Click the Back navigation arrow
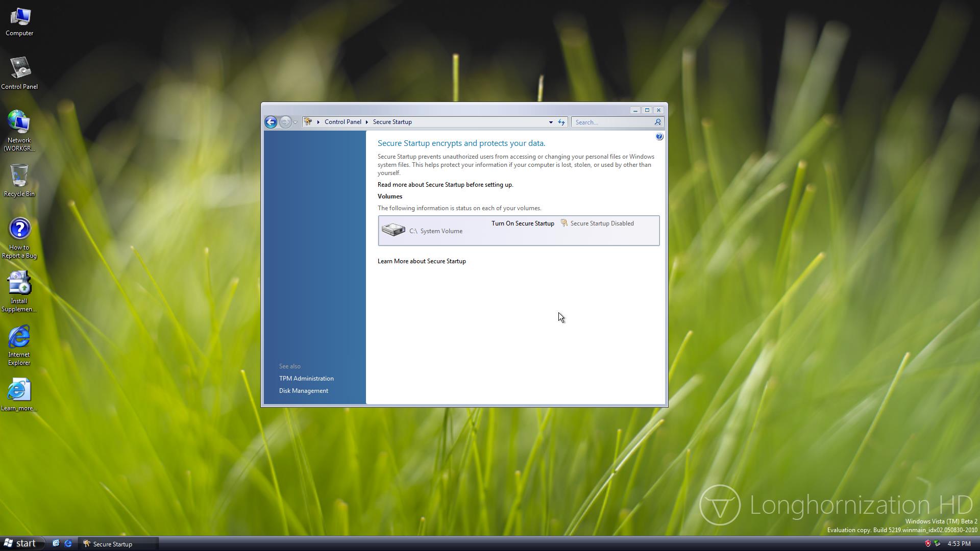980x551 pixels. (271, 122)
